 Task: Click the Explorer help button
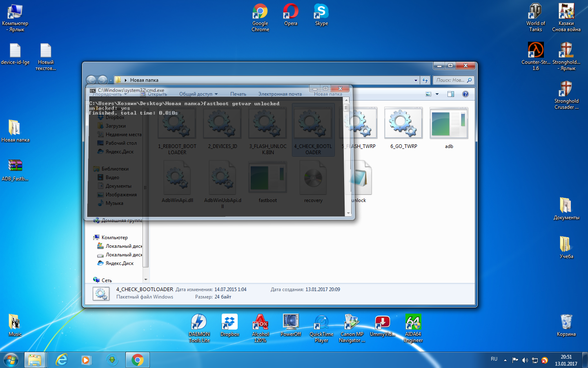(x=465, y=94)
